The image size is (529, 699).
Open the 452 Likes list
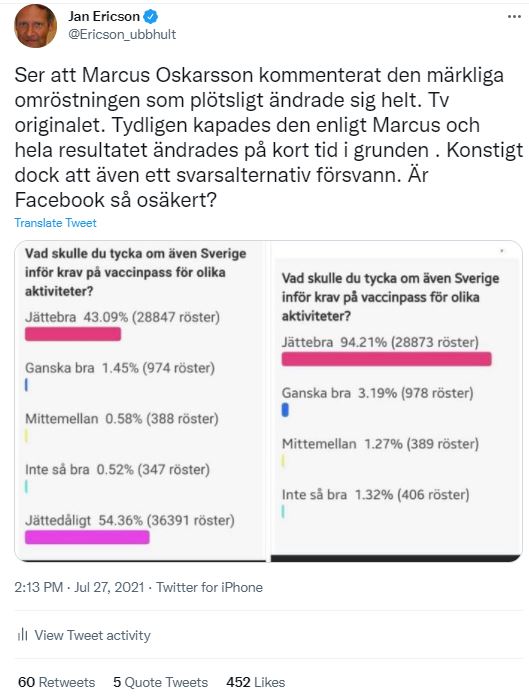[256, 682]
